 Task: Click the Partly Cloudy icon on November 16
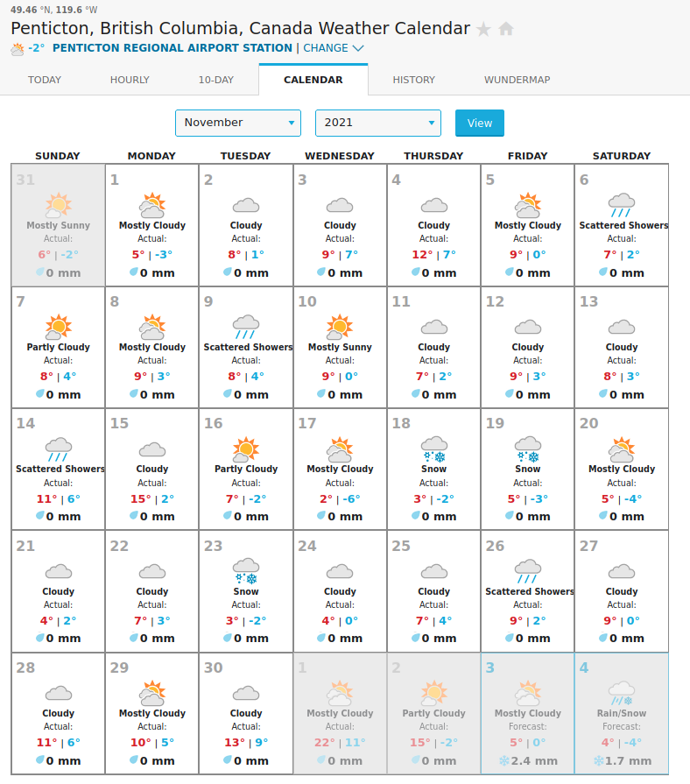pyautogui.click(x=246, y=449)
